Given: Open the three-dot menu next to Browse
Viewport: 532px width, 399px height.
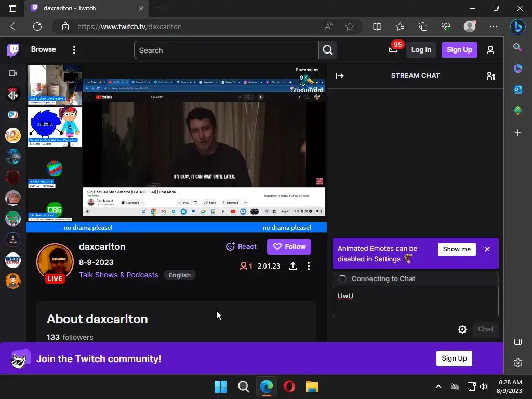Looking at the screenshot, I should tap(74, 50).
